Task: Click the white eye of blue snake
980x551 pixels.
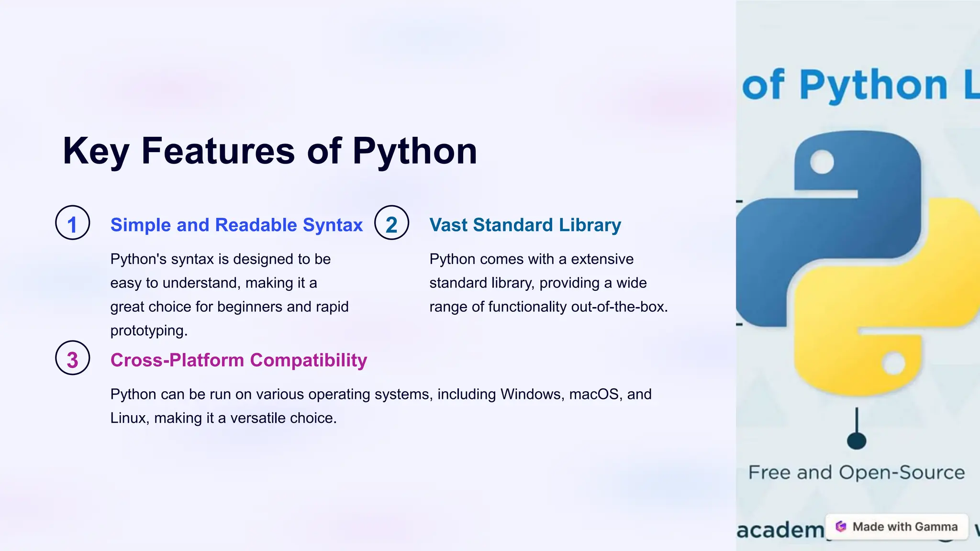Action: click(x=822, y=162)
